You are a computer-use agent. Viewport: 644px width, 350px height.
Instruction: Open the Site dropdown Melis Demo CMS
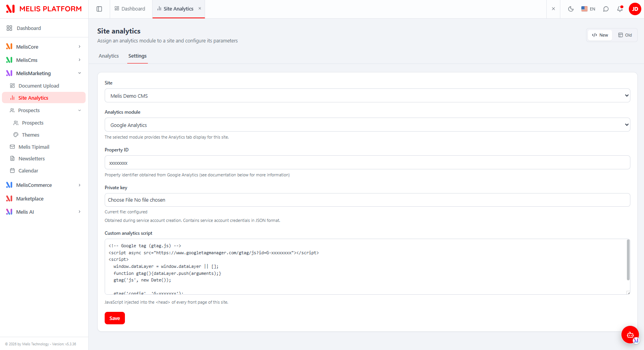[367, 95]
